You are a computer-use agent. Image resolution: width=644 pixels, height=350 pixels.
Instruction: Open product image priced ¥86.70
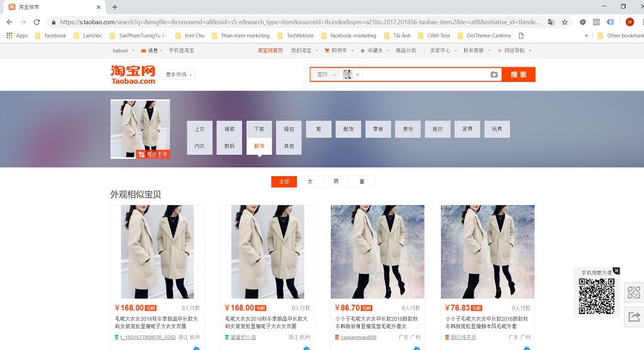click(377, 252)
